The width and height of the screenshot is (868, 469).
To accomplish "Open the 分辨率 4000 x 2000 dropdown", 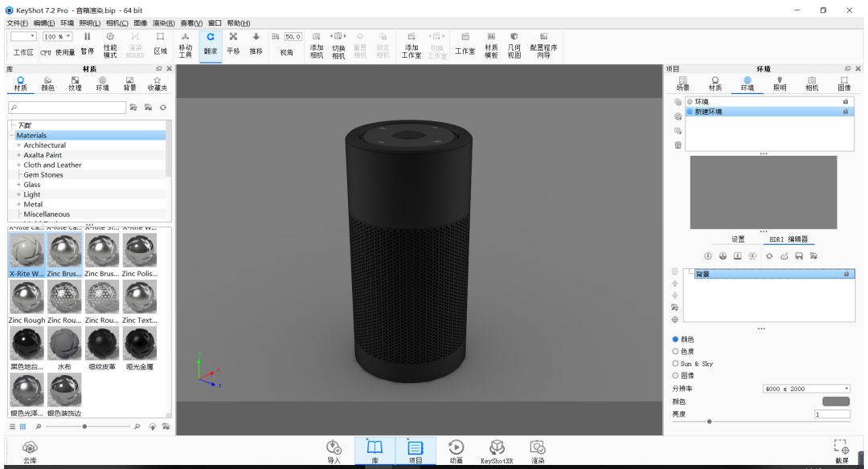I will 805,389.
